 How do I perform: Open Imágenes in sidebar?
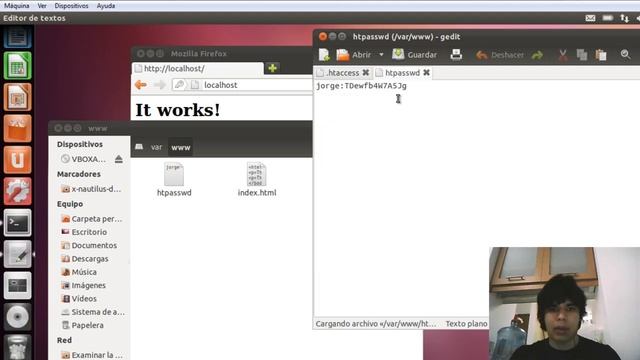click(83, 285)
